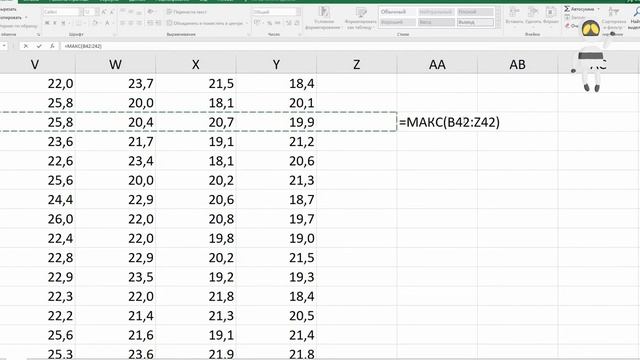The height and width of the screenshot is (360, 640).
Task: Click the Font Color letter A icon
Action: click(107, 23)
